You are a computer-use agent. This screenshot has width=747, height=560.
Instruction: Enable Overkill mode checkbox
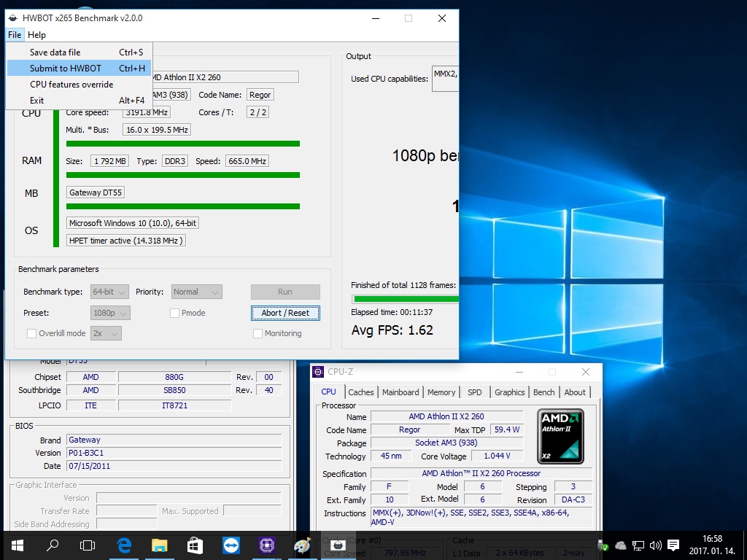pyautogui.click(x=31, y=333)
